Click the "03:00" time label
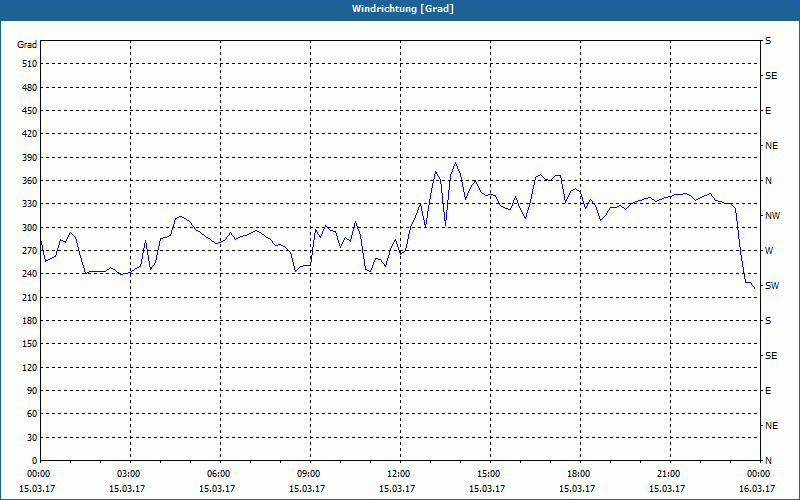 130,474
